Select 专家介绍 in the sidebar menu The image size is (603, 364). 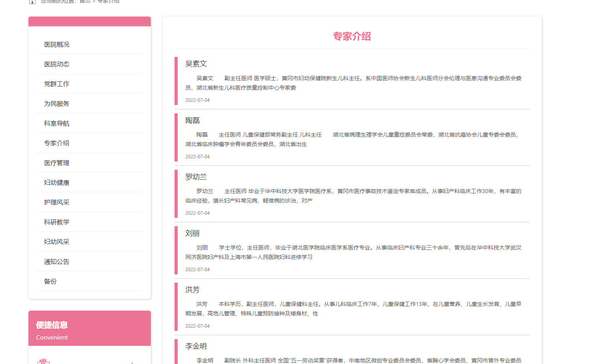point(56,143)
